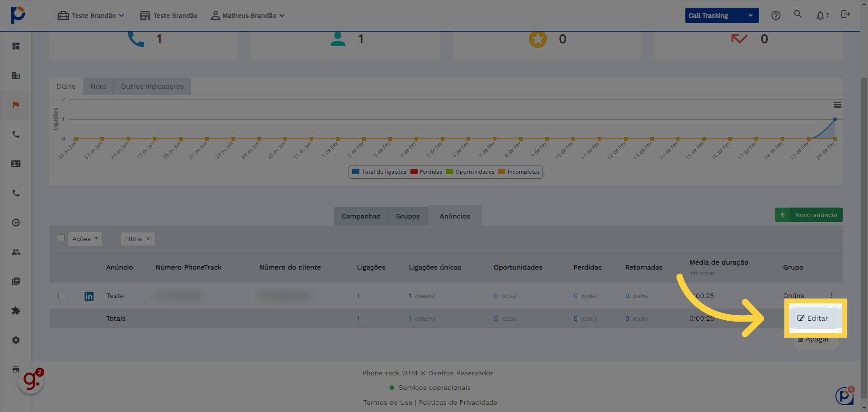Open three-dot menu of Teste row
Screen dimensions: 868x412
pos(831,295)
